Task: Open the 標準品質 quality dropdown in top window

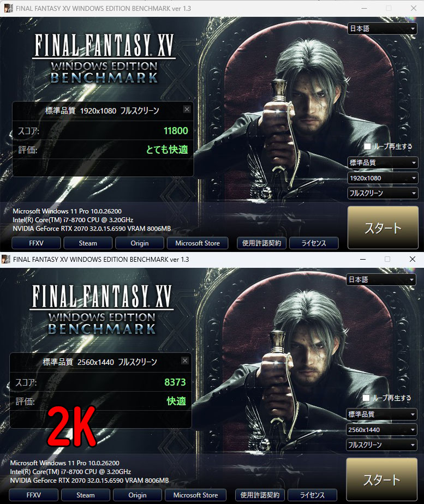Action: (383, 163)
